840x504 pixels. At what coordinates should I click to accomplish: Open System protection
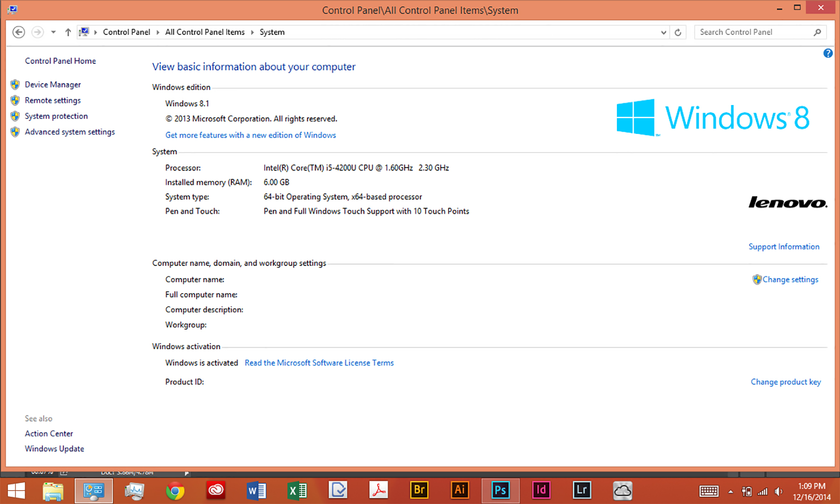pyautogui.click(x=56, y=116)
